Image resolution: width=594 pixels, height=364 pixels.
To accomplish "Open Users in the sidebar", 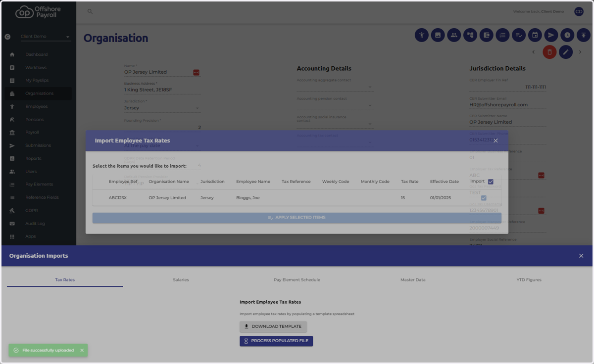I will click(x=38, y=172).
